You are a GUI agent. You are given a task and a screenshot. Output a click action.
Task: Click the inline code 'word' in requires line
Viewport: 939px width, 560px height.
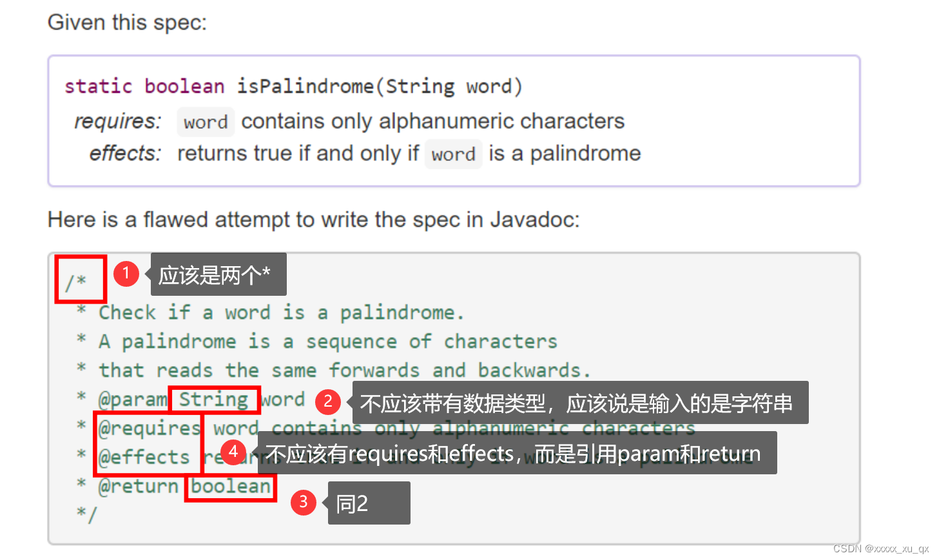coord(206,122)
